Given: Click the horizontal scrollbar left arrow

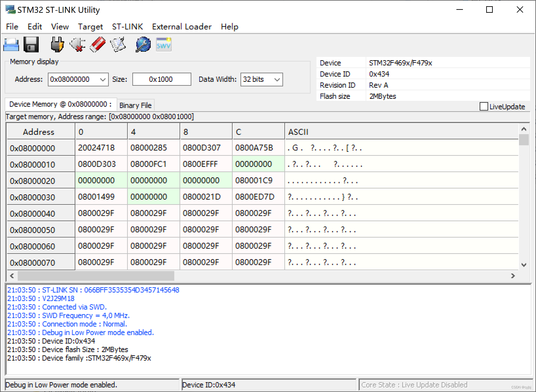Looking at the screenshot, I should [12, 276].
